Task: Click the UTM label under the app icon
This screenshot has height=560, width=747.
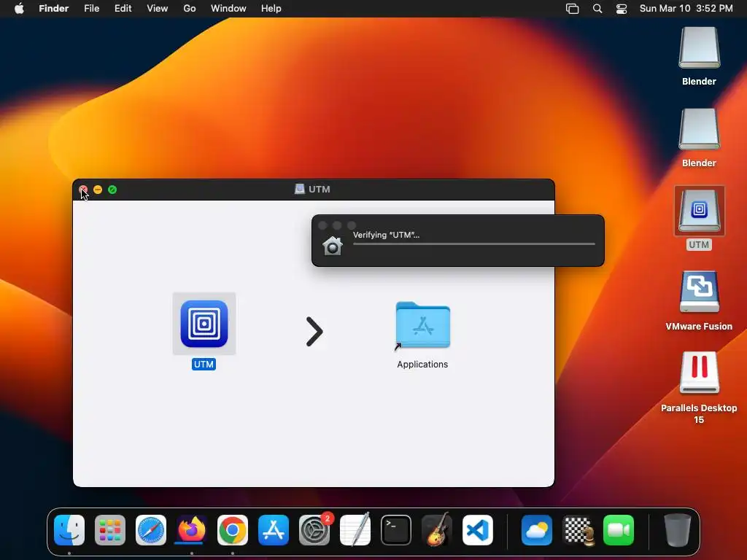Action: (x=204, y=365)
